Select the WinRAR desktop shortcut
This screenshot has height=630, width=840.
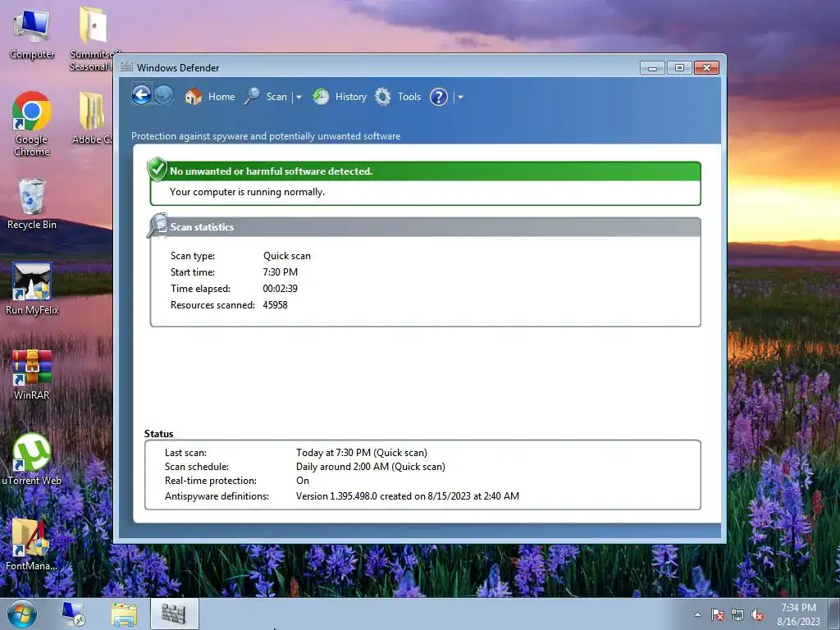coord(32,374)
